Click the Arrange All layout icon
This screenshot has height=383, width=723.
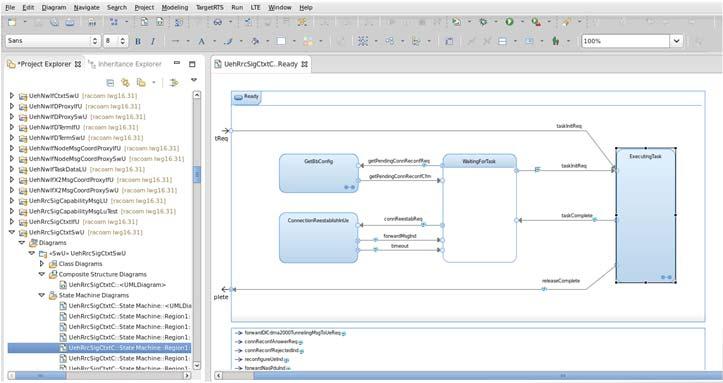pyautogui.click(x=390, y=41)
